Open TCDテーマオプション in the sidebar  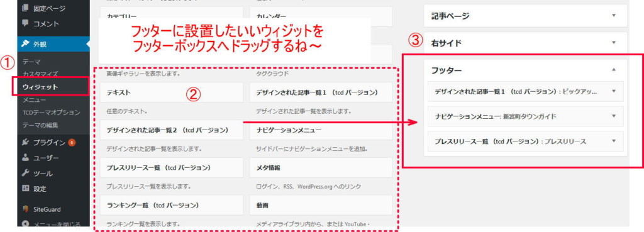[52, 112]
